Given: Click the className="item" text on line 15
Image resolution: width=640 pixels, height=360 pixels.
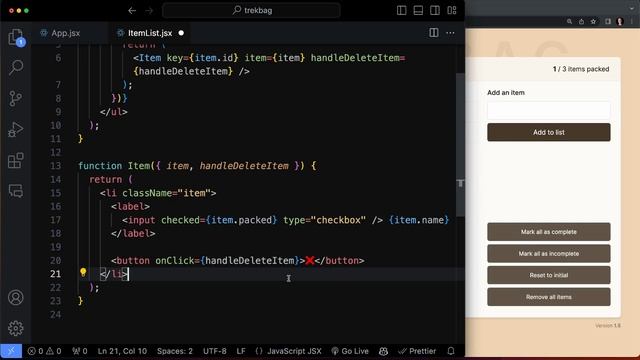Looking at the screenshot, I should (167, 193).
